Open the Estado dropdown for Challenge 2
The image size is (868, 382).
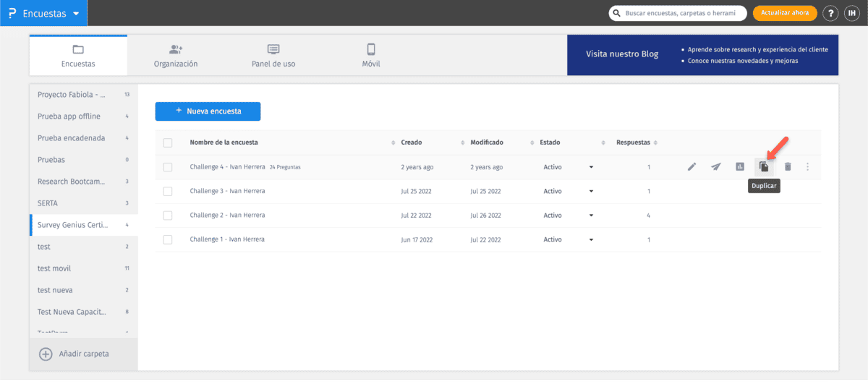[591, 216]
